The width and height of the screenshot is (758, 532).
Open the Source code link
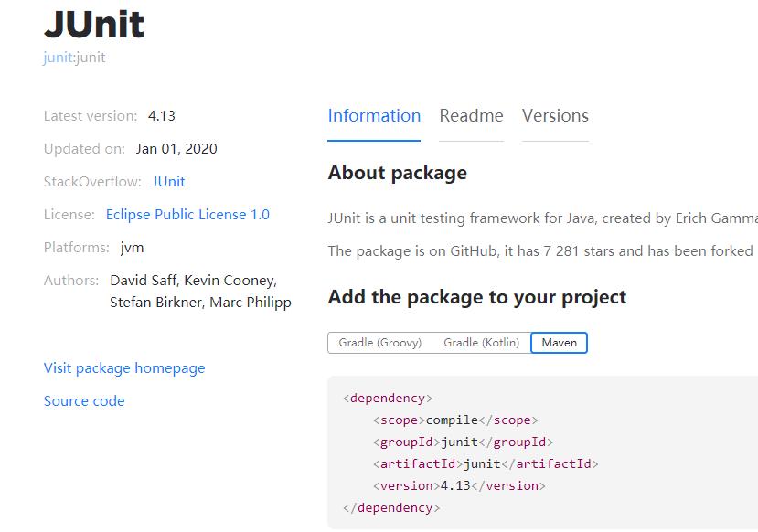84,401
